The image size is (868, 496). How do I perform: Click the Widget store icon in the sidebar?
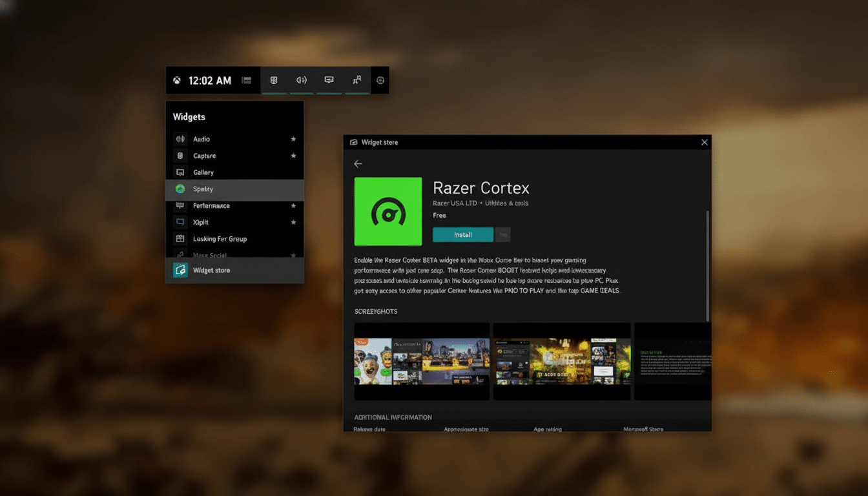[180, 271]
